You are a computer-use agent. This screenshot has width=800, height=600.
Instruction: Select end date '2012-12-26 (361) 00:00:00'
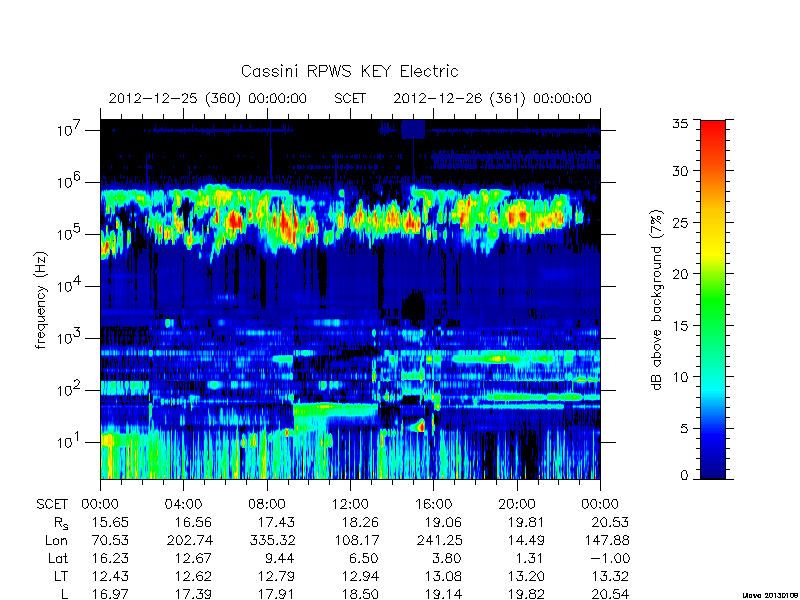492,98
